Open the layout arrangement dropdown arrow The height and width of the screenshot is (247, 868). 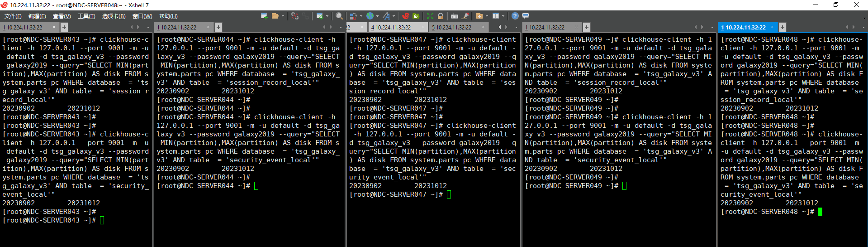(503, 16)
